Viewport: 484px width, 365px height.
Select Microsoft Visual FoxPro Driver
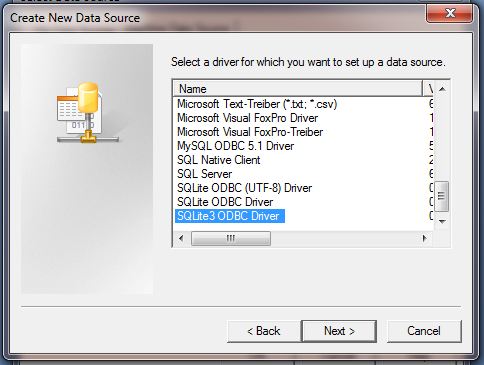tap(247, 118)
